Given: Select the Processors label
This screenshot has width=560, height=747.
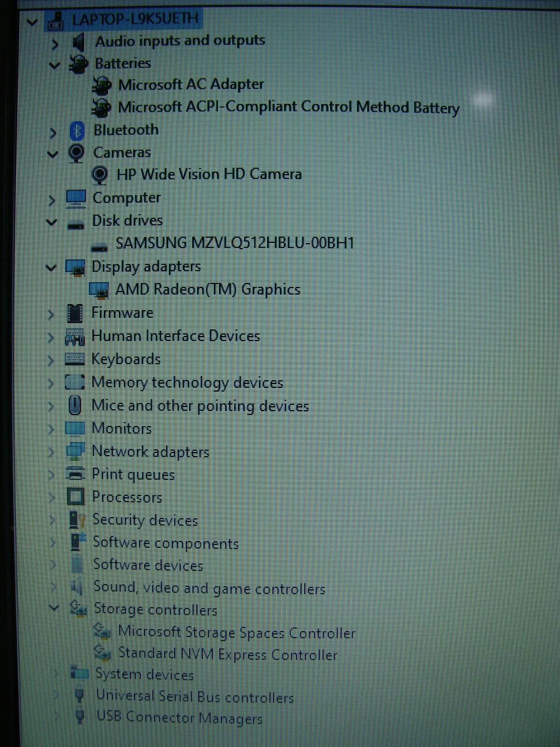Looking at the screenshot, I should pyautogui.click(x=127, y=497).
